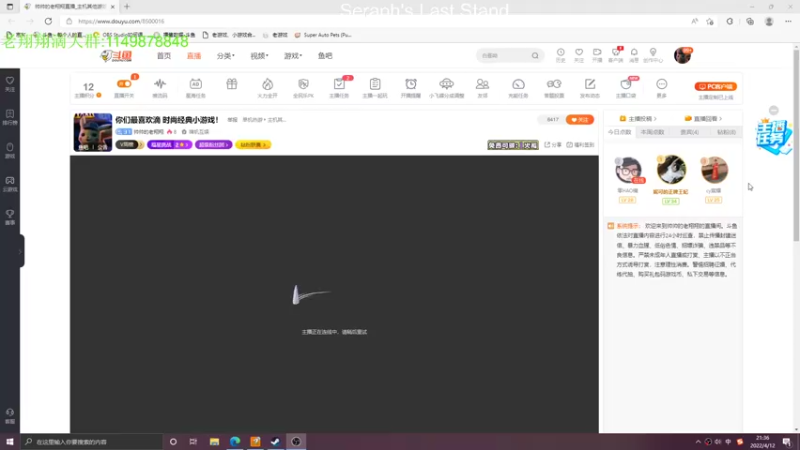Expand the 视频 dropdown menu
800x450 pixels.
(259, 56)
